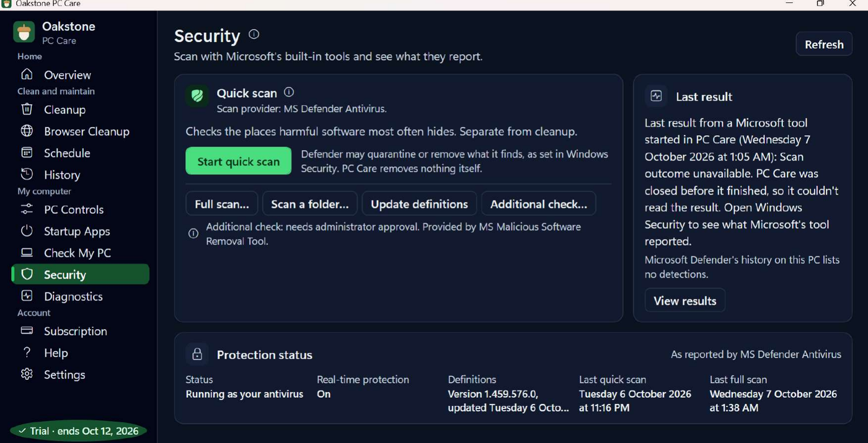Click the Check My PC label
The image size is (868, 443).
77,253
